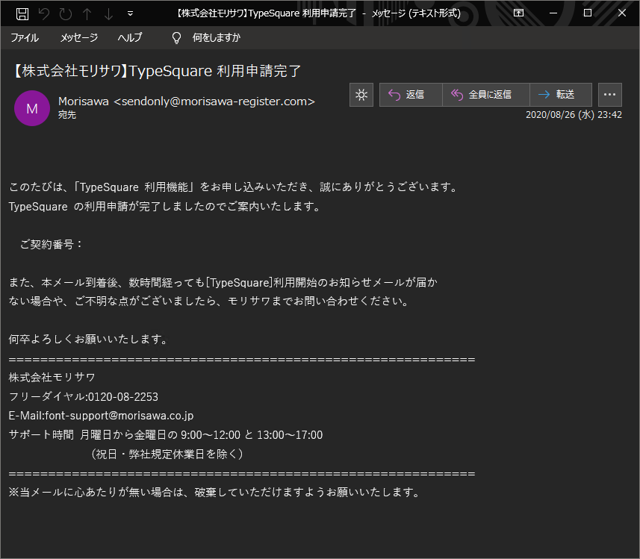Click the date 2020/08/26 (水) 23:42
Screen dimensions: 640x559
coord(573,115)
